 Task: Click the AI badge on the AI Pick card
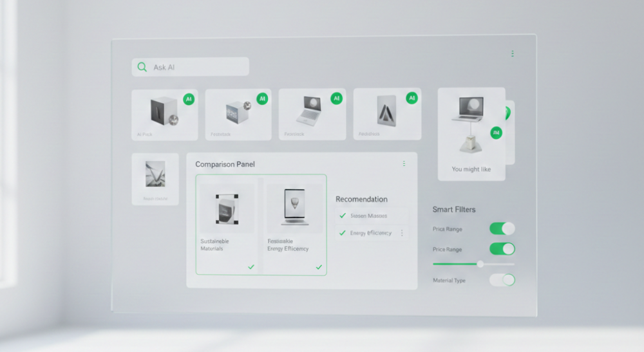pyautogui.click(x=189, y=98)
